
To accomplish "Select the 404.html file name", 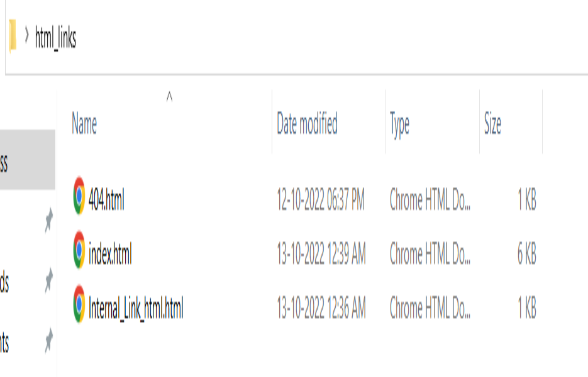I will [106, 200].
